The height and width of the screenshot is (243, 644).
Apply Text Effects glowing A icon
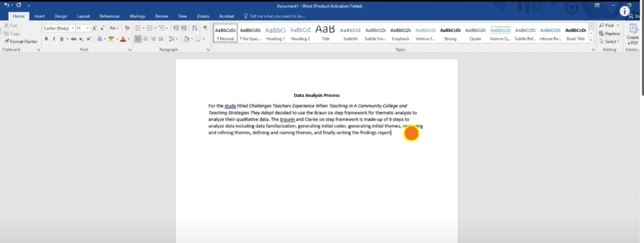point(99,39)
